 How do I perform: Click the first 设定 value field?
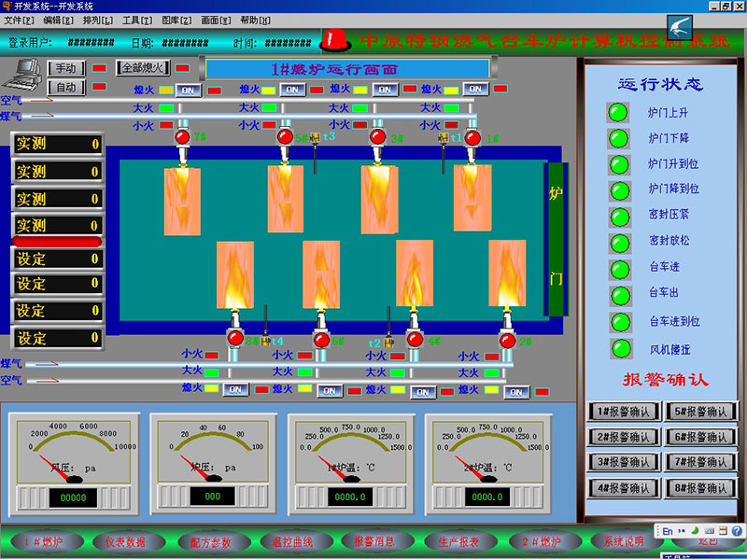(x=56, y=259)
